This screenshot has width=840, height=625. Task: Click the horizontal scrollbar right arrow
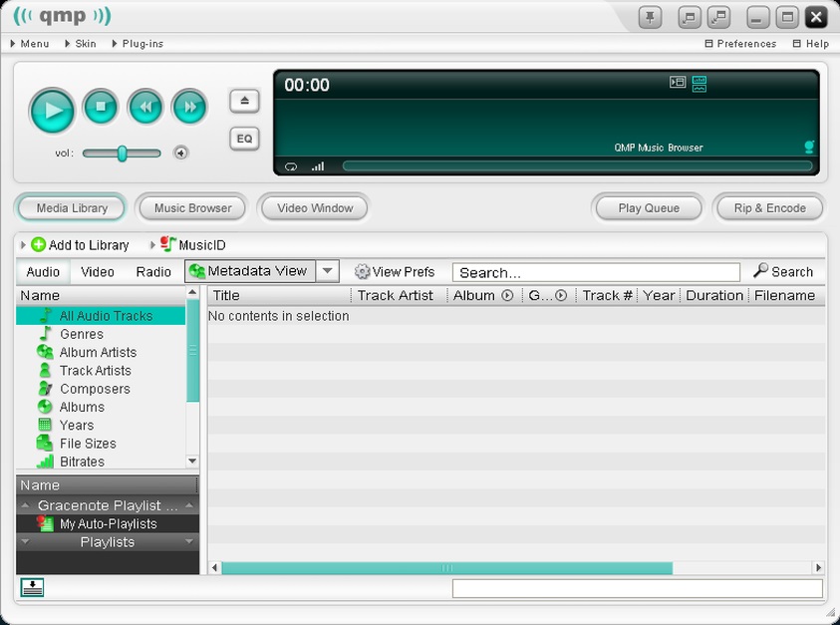(x=818, y=567)
